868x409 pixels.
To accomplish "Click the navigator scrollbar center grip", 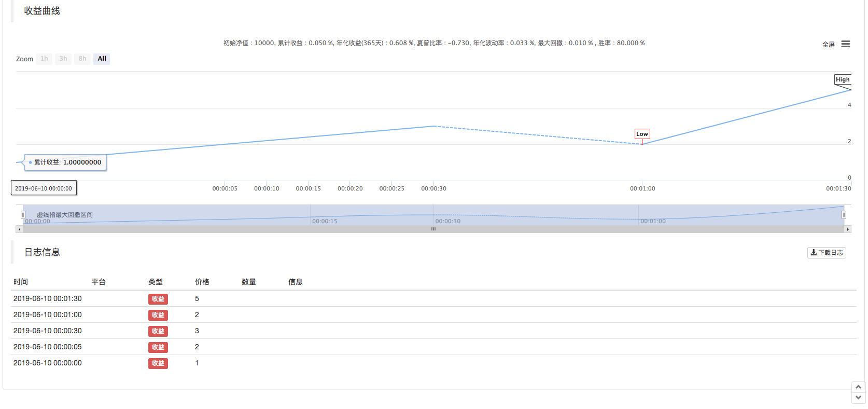I will click(x=433, y=229).
